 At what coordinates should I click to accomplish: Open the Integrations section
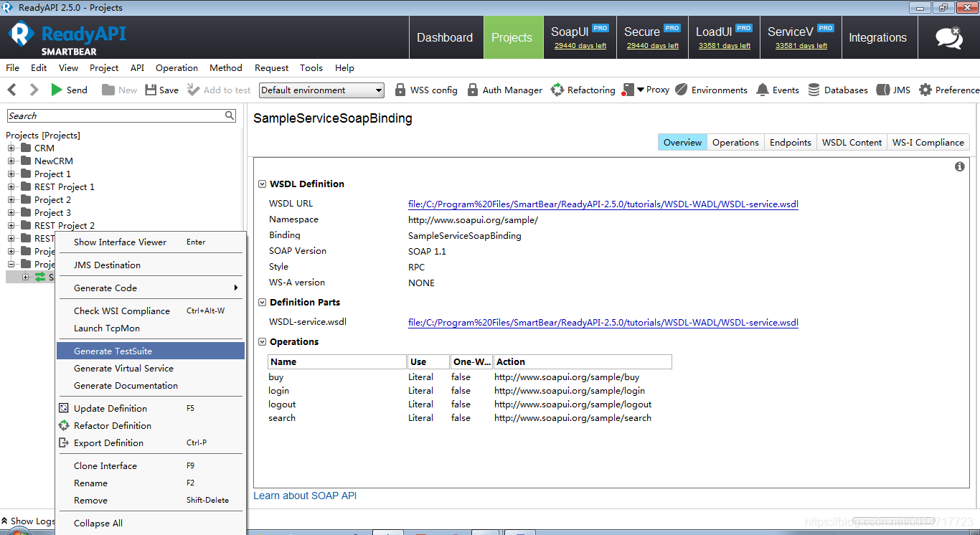(x=877, y=37)
